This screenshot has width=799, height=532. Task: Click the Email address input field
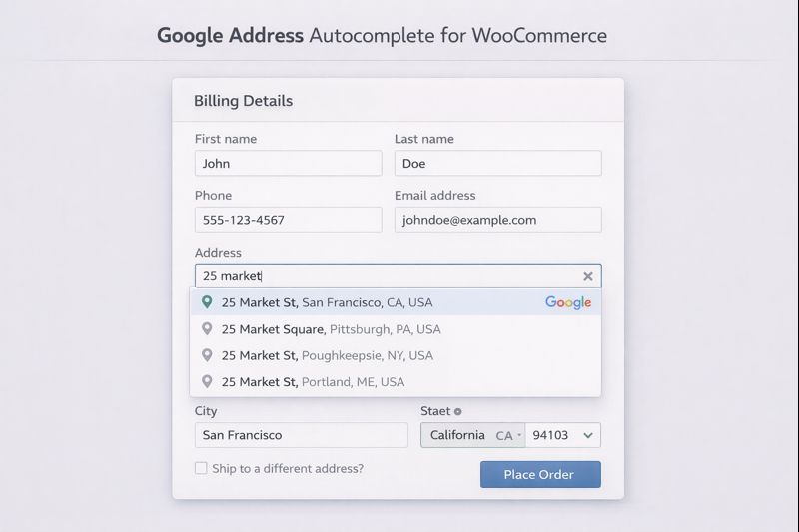[x=497, y=220]
